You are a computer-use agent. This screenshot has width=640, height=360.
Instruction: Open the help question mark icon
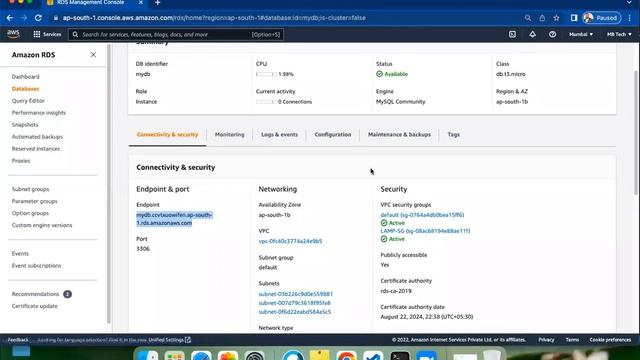pos(552,34)
